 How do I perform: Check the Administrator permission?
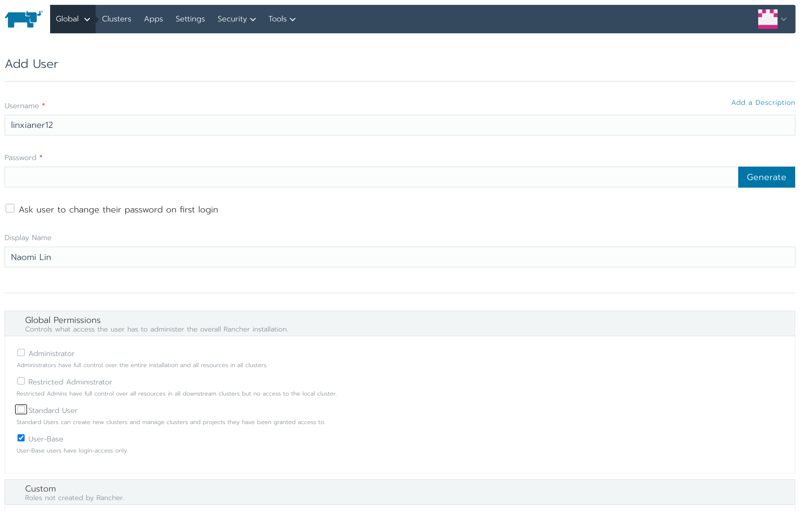pos(21,353)
